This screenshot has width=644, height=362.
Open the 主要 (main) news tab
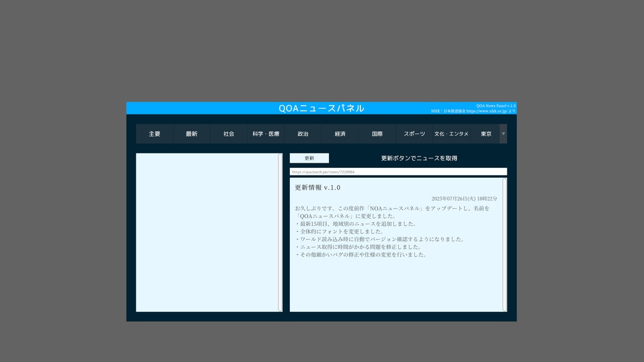click(x=154, y=133)
